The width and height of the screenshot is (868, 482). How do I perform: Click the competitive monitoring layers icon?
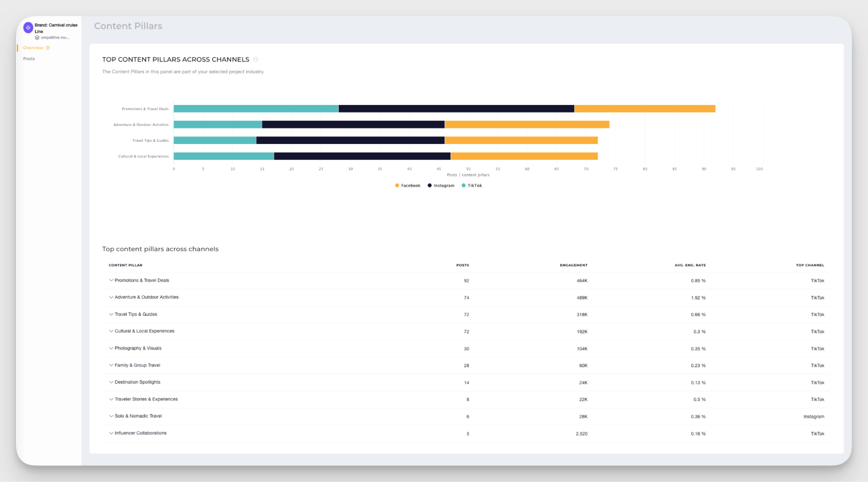[37, 37]
